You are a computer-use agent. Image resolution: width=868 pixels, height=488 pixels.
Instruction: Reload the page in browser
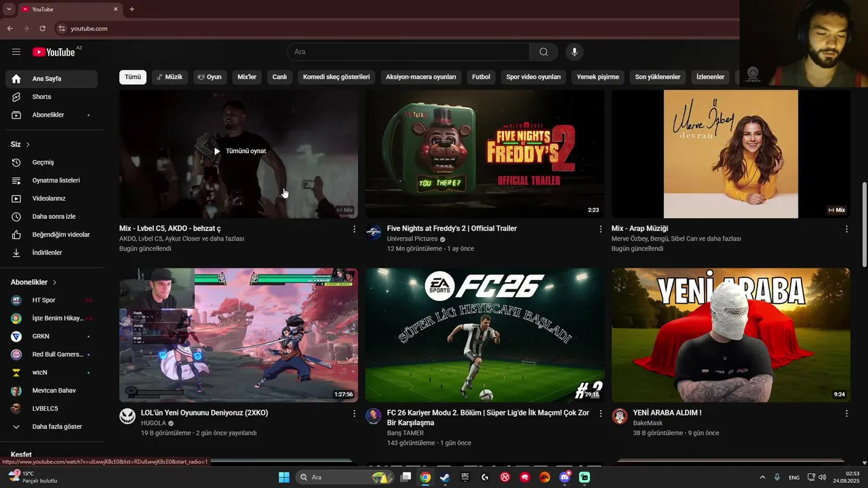click(43, 28)
